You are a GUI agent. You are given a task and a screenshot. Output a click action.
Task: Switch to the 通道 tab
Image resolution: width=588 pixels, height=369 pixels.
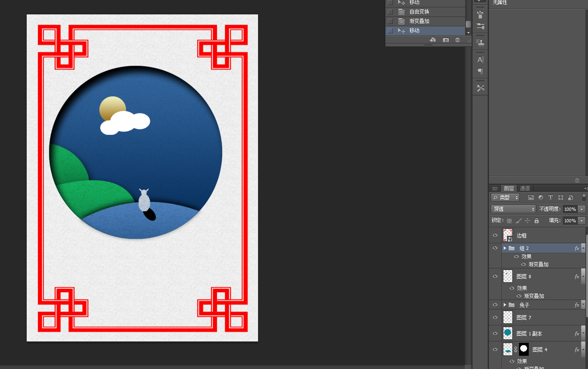click(525, 189)
